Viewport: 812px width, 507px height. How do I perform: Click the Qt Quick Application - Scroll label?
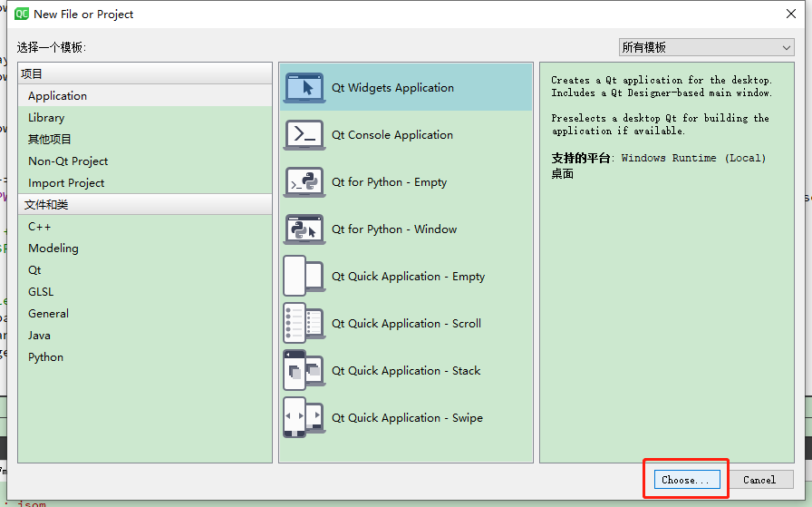click(406, 324)
